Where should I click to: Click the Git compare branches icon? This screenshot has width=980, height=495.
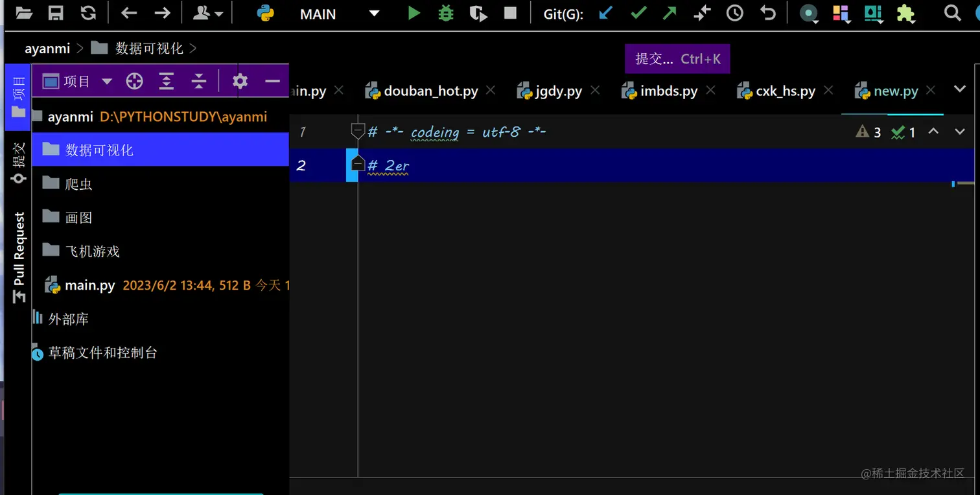[702, 13]
